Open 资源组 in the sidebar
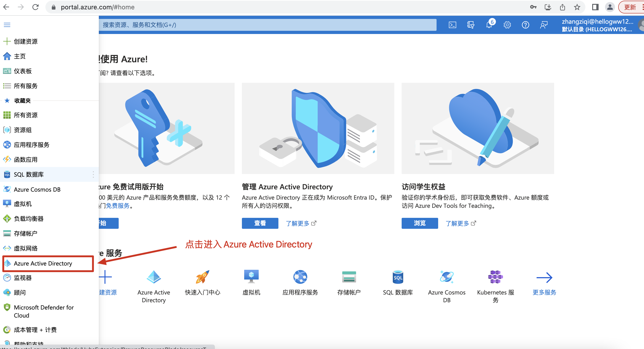 pos(50,130)
